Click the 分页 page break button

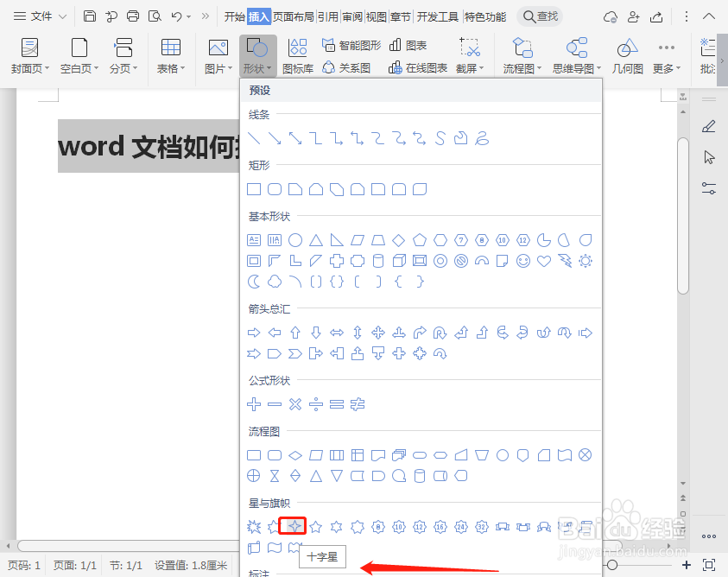point(123,54)
